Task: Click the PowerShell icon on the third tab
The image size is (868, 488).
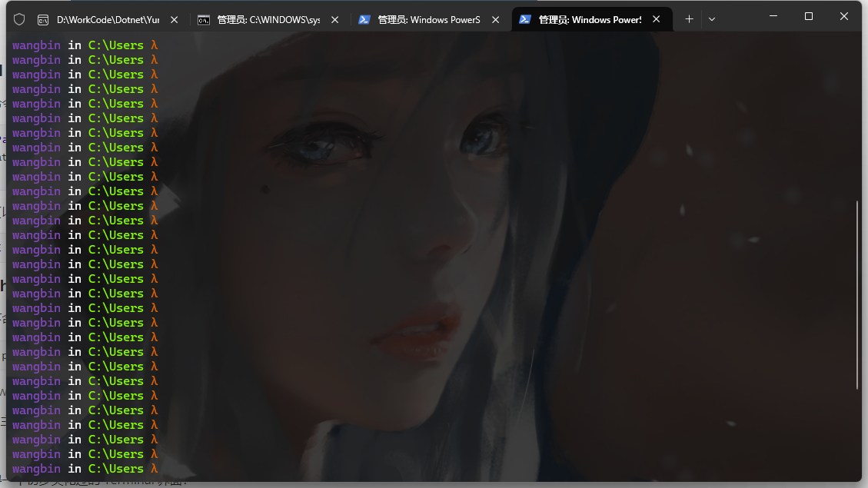Action: pos(364,20)
